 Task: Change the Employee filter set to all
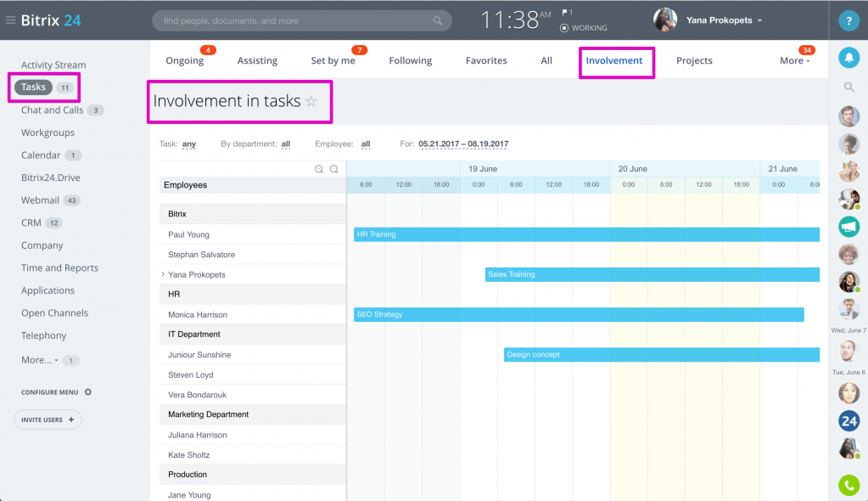click(x=366, y=144)
